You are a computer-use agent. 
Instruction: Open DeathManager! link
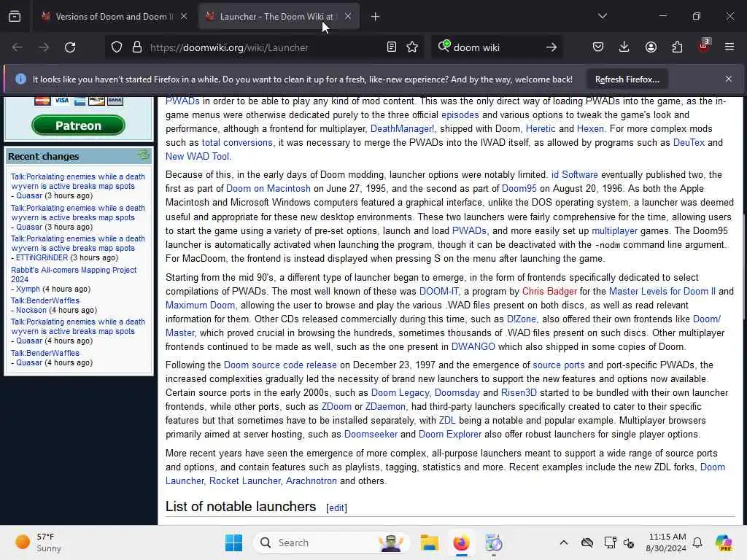coord(402,128)
